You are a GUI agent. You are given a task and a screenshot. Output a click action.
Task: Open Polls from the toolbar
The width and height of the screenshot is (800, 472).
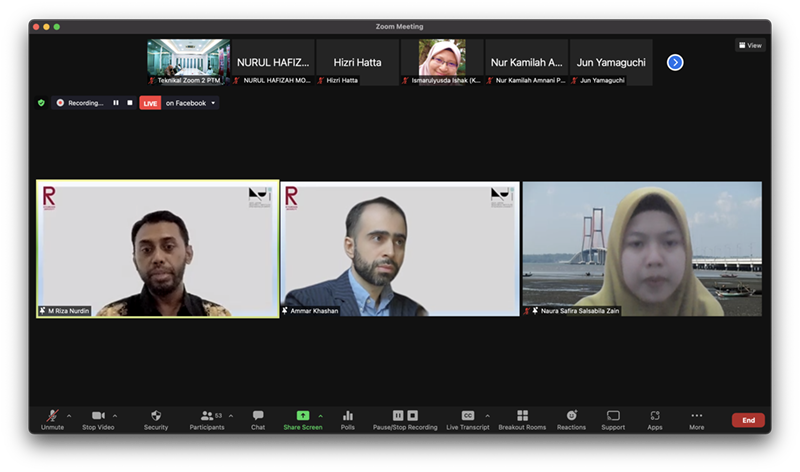coord(348,417)
